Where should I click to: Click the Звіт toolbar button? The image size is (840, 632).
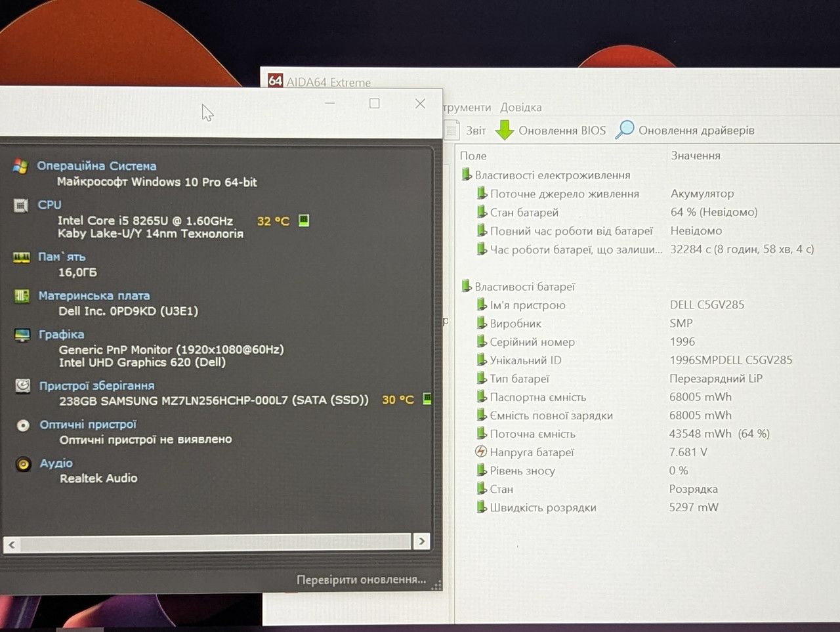click(x=467, y=130)
